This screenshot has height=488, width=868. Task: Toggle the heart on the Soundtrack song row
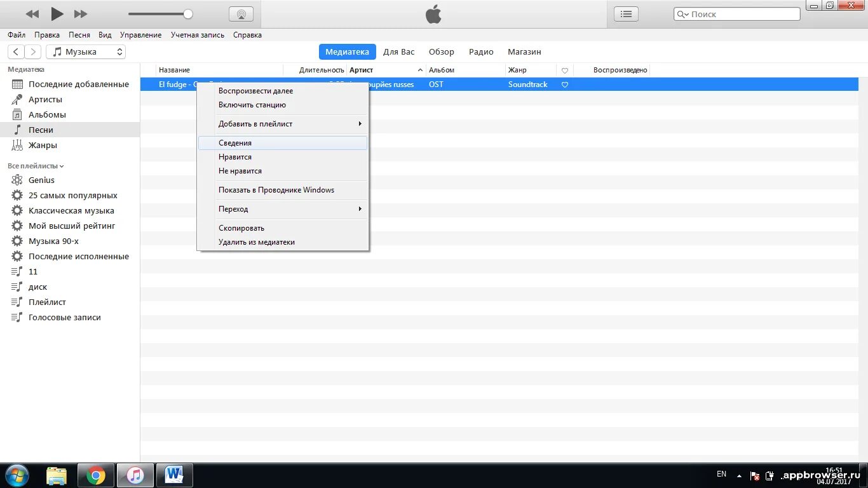565,85
